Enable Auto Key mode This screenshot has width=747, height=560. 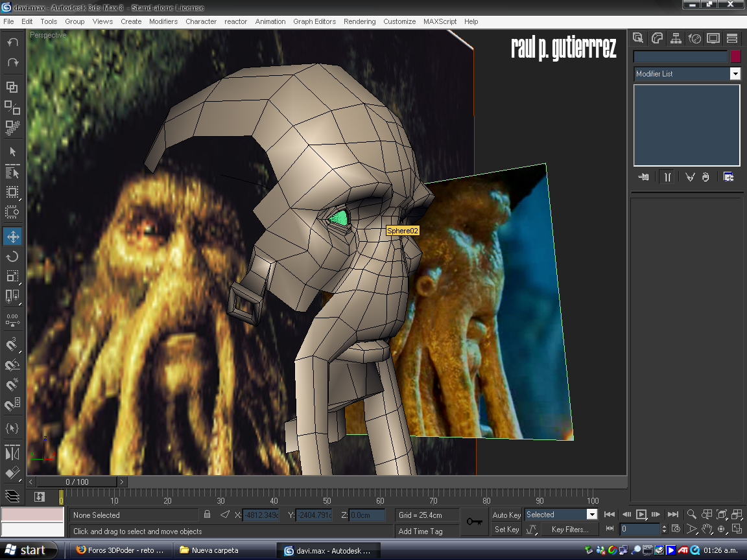pos(506,515)
